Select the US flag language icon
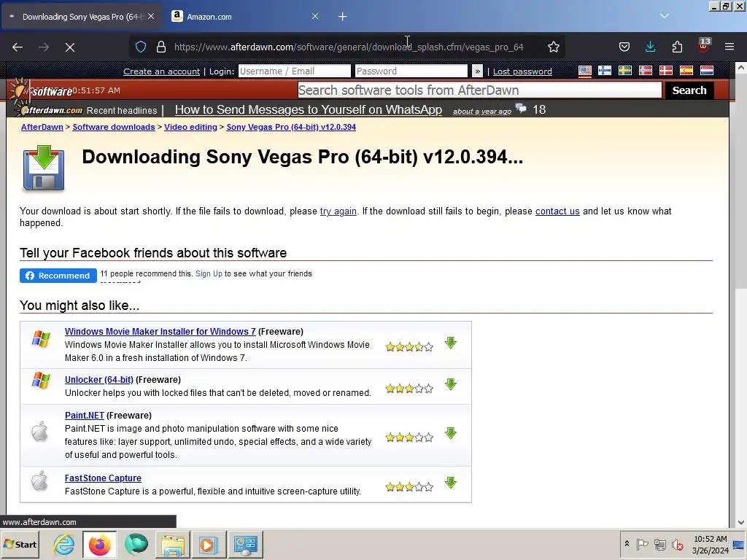 [584, 71]
